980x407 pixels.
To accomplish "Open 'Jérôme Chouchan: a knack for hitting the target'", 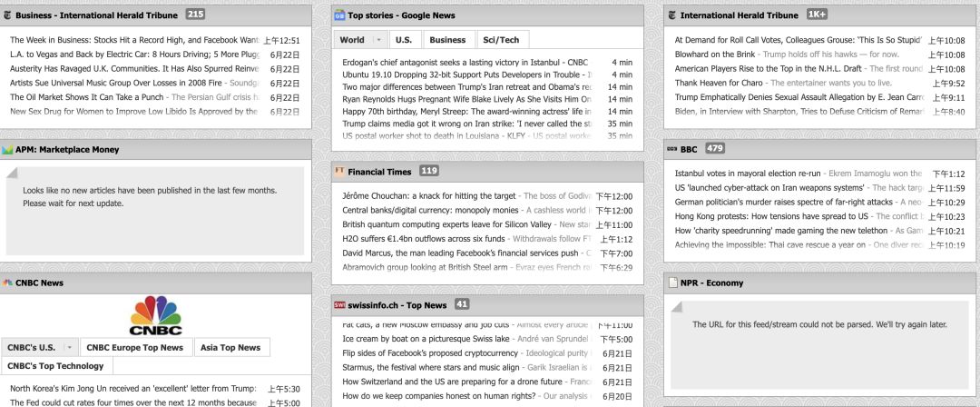I will (x=428, y=196).
